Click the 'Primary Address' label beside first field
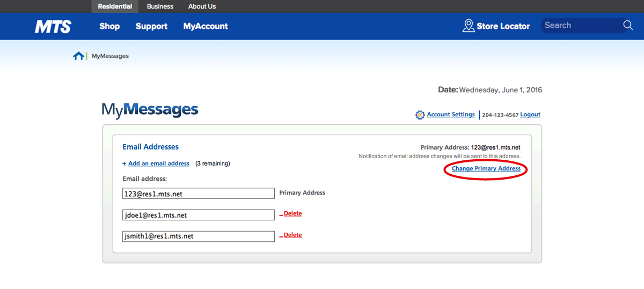This screenshot has width=644, height=289. pyautogui.click(x=302, y=192)
